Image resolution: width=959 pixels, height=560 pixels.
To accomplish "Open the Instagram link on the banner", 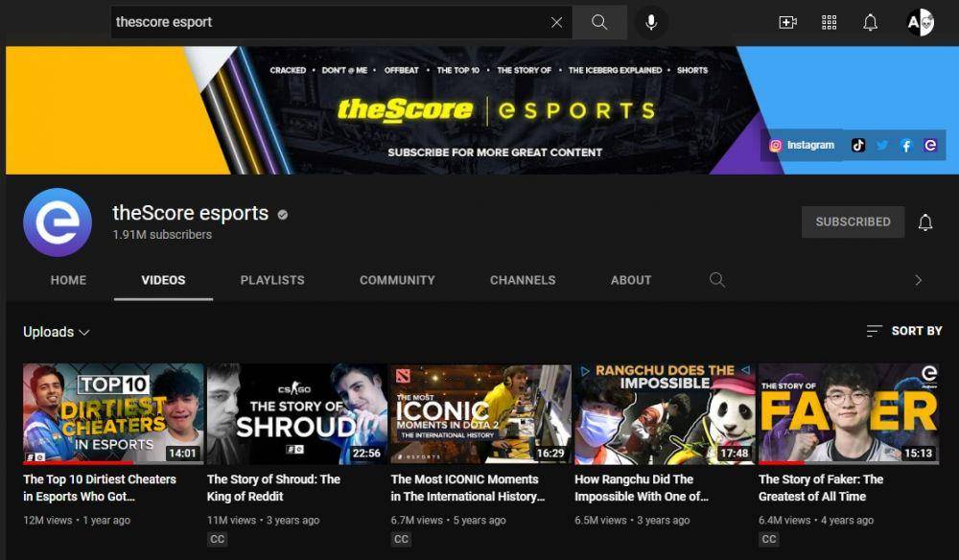I will coord(802,145).
